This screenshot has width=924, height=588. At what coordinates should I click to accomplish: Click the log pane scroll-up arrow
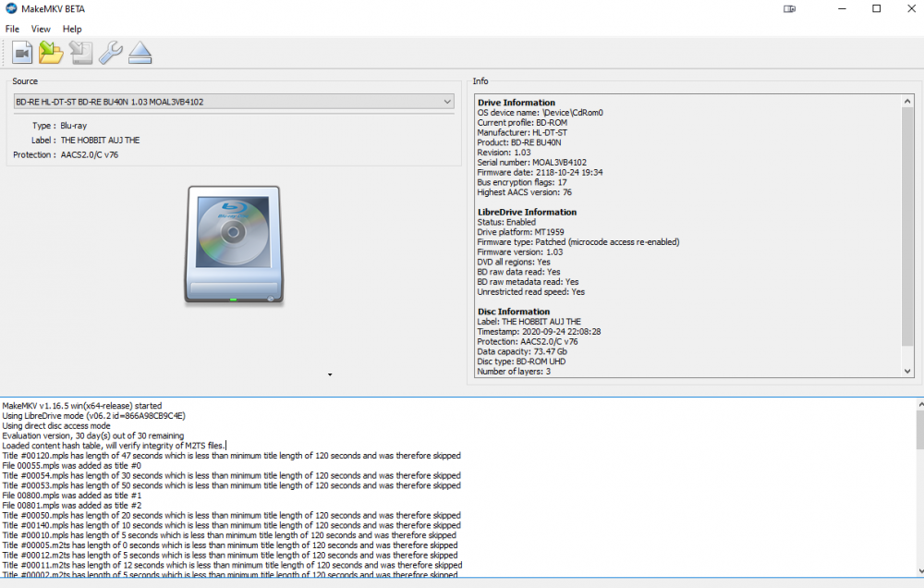[920, 405]
